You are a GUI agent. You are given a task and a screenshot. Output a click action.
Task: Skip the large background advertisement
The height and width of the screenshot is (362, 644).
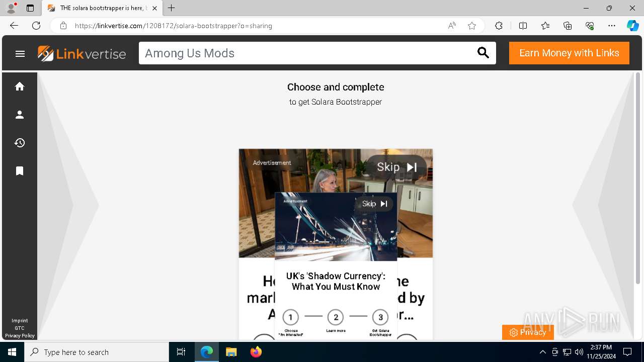point(396,167)
